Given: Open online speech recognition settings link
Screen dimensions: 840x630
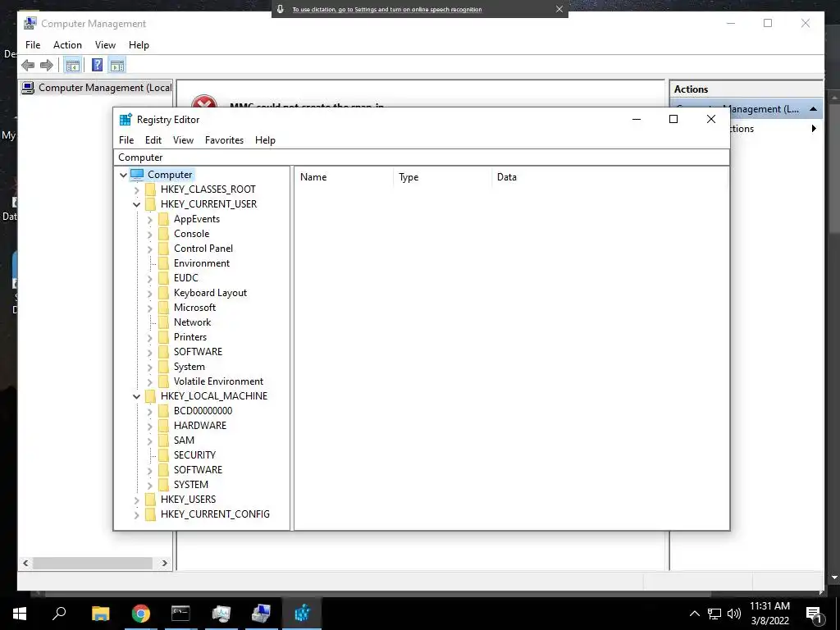Looking at the screenshot, I should pos(387,9).
